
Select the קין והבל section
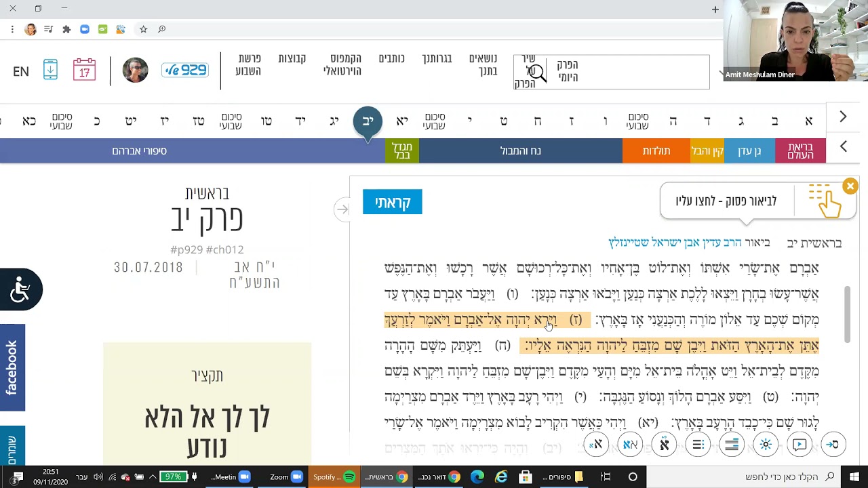[x=707, y=150]
